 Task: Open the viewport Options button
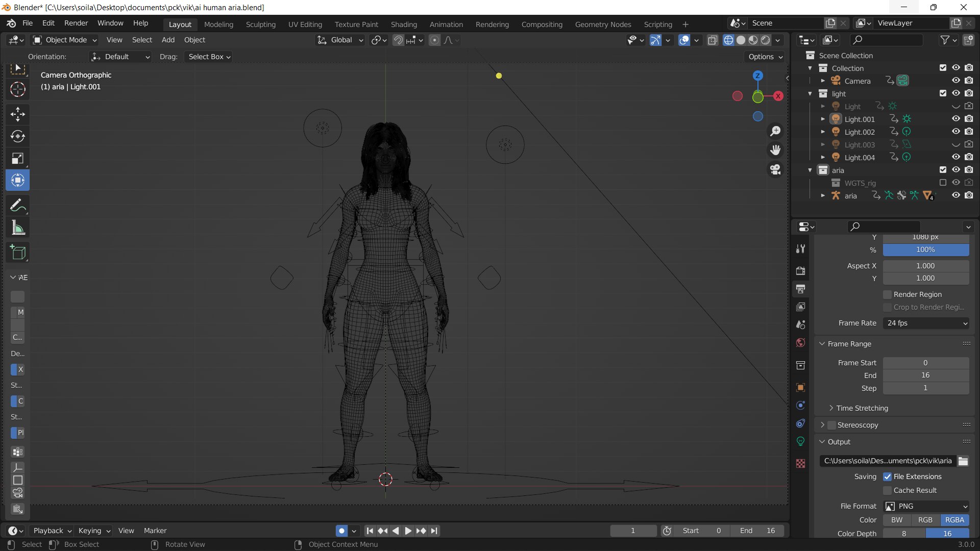[765, 57]
